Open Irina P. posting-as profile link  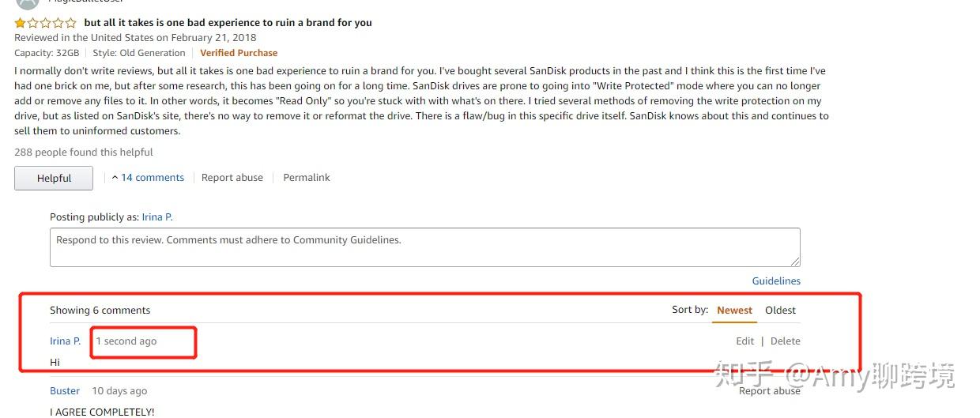(157, 217)
